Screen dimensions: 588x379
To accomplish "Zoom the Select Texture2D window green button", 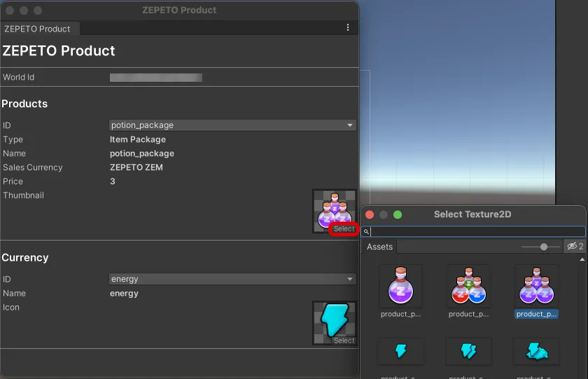I will click(398, 215).
